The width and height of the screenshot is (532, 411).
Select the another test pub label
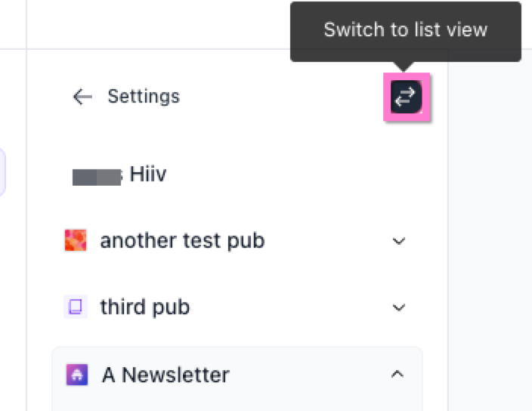(x=182, y=241)
